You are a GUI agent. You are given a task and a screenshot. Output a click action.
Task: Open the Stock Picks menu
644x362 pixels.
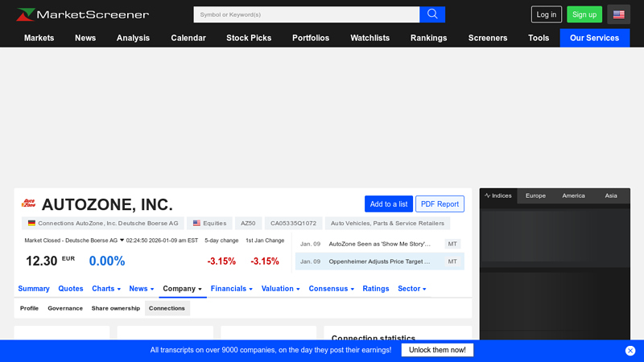(x=249, y=38)
